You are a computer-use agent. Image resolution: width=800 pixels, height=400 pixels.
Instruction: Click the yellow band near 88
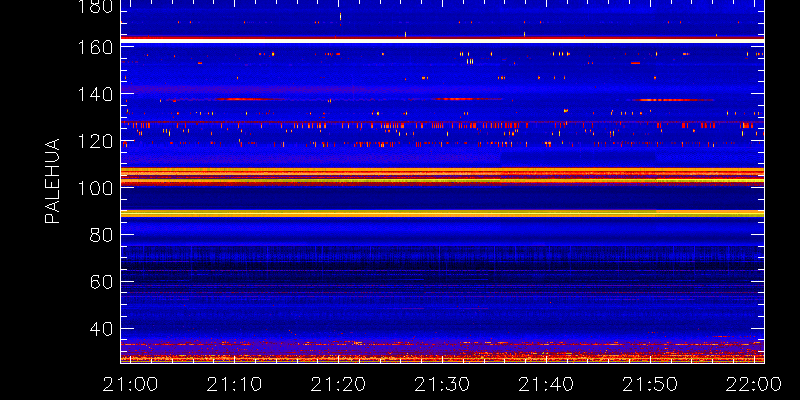click(x=442, y=214)
